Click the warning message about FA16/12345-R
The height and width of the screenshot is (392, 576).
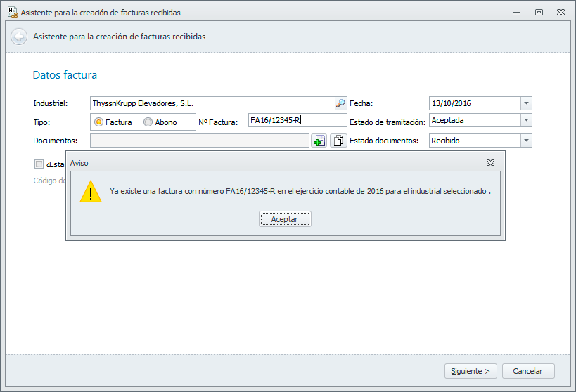tap(300, 191)
